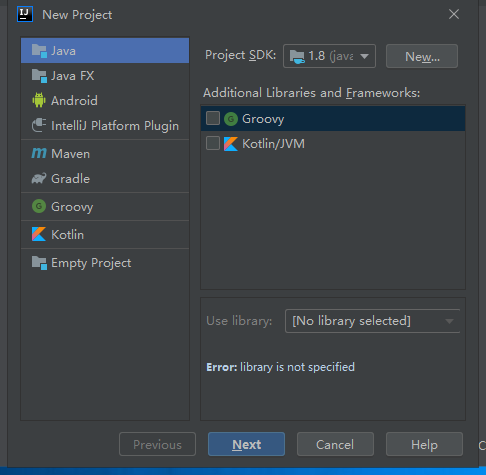This screenshot has width=486, height=475.
Task: Cancel the New Project dialog
Action: (x=335, y=444)
